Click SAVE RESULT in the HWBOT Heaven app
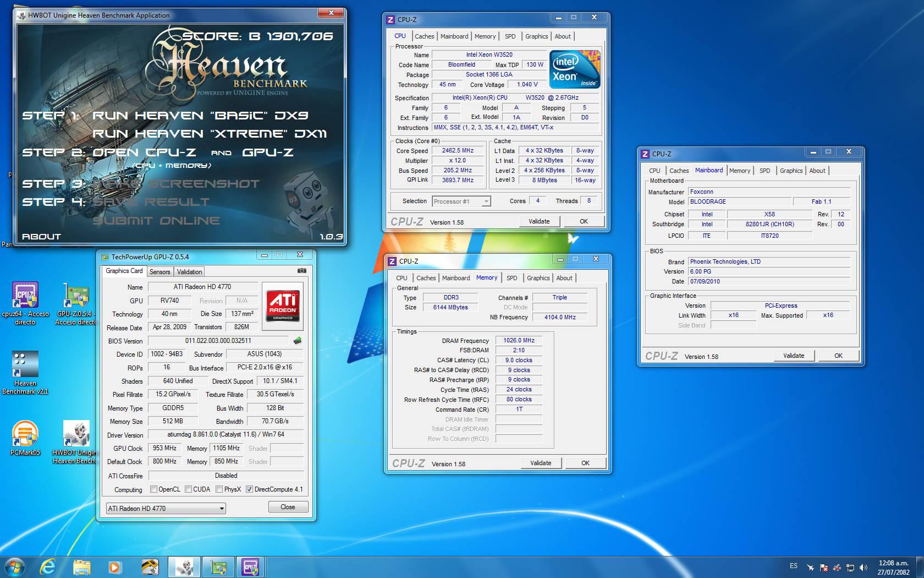 [x=151, y=202]
